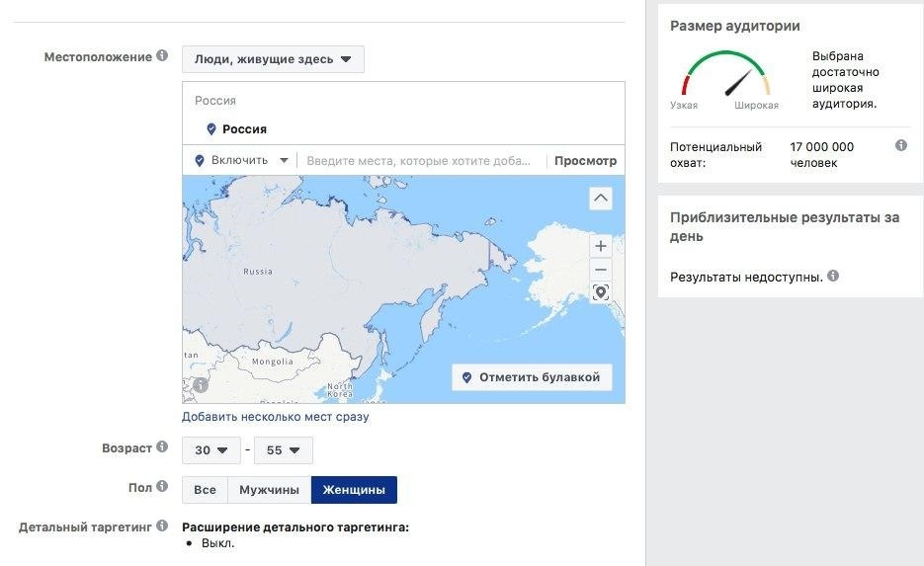Viewport: 924px width, 566px height.
Task: Click the pin icon beside Россия
Action: tap(210, 129)
